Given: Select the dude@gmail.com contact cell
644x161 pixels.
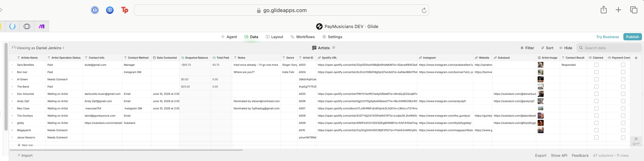Looking at the screenshot, I should [x=103, y=65].
